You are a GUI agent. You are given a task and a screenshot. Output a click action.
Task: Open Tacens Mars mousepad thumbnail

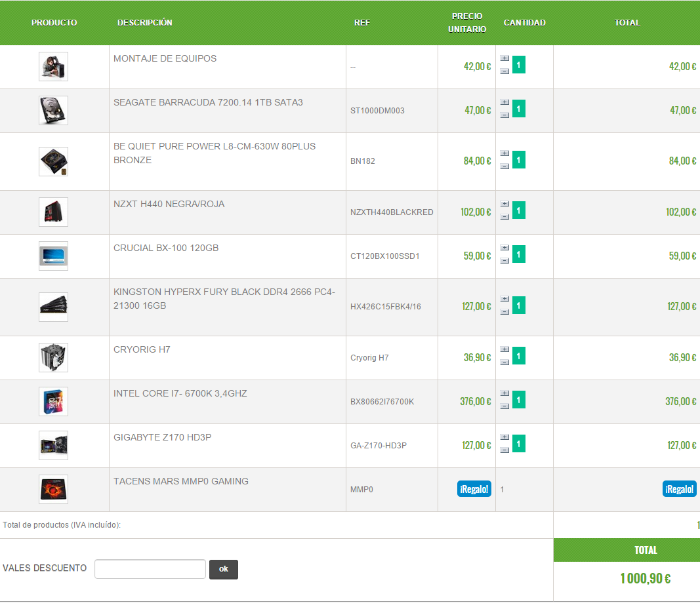[x=54, y=489]
